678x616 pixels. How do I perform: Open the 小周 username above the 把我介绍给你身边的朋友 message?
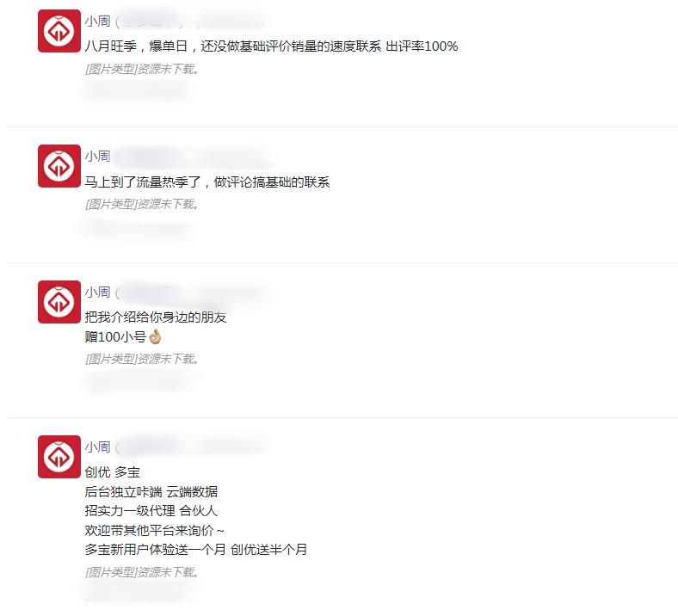coord(98,292)
